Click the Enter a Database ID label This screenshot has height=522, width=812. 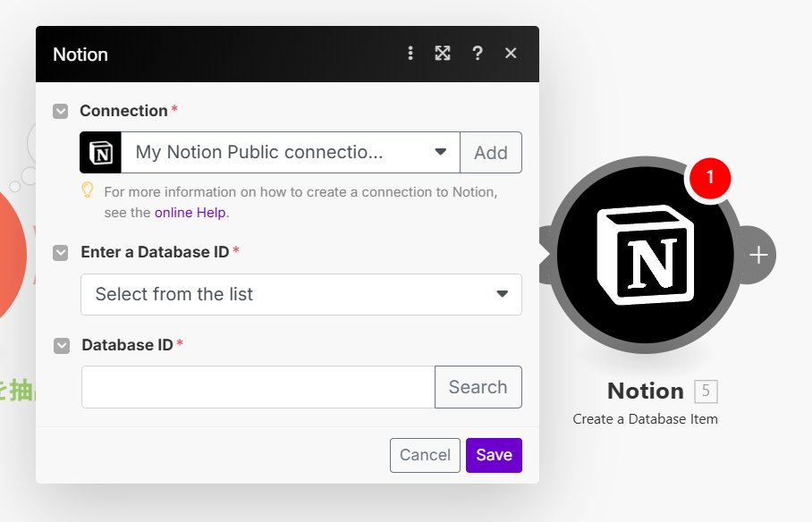(155, 252)
